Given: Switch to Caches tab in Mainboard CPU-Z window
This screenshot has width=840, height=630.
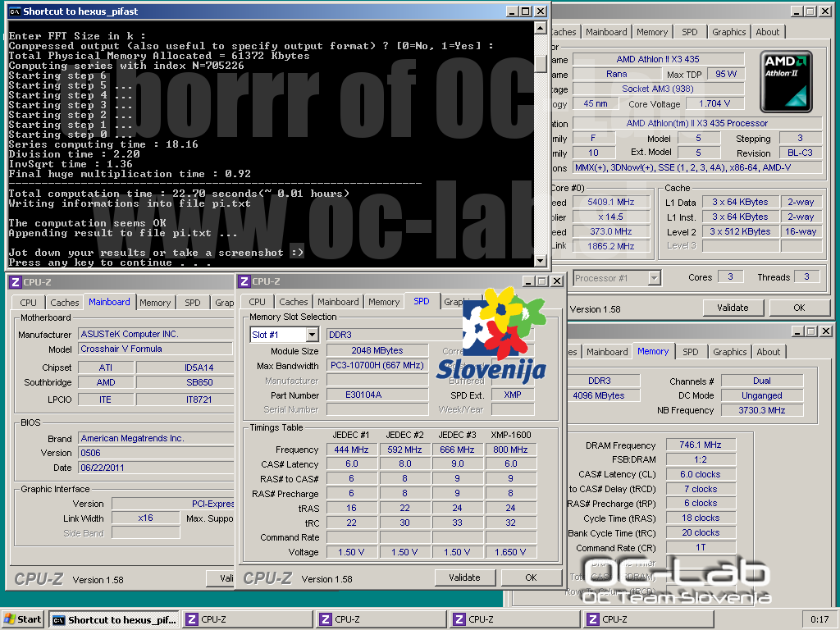Looking at the screenshot, I should 64,303.
